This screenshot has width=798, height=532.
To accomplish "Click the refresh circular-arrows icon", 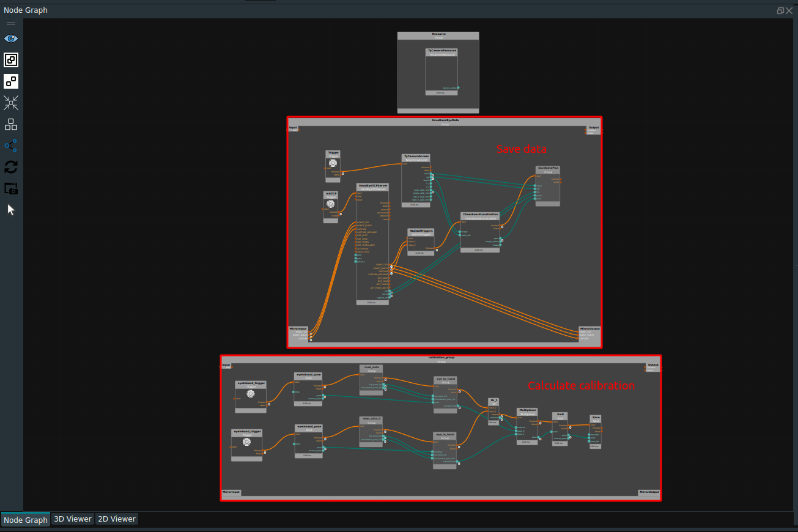I will [11, 167].
